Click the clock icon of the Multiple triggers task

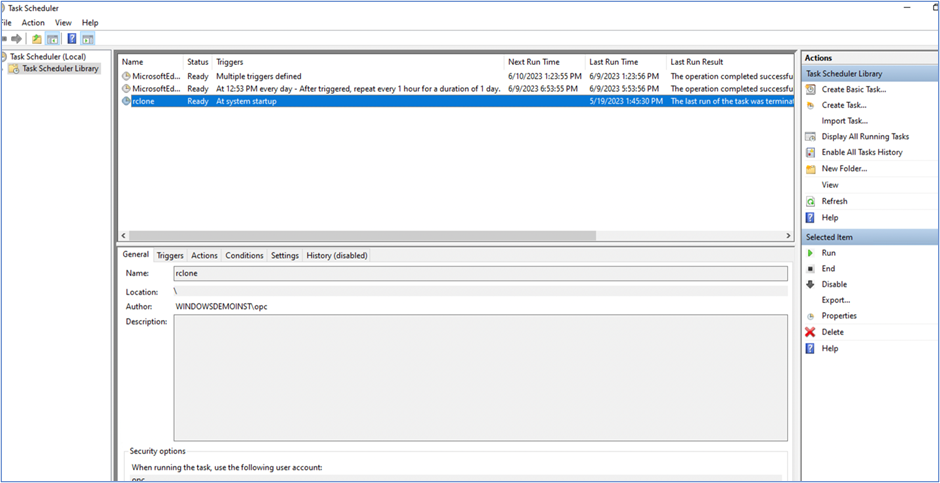(x=126, y=76)
